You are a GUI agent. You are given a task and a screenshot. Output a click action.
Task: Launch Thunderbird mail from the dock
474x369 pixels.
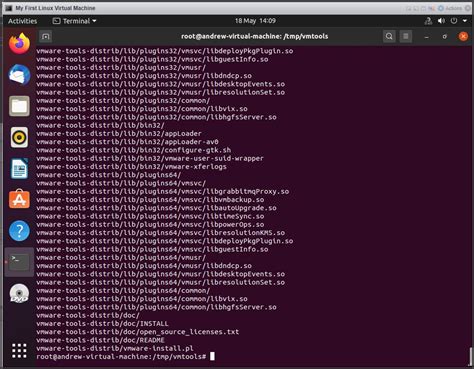click(x=19, y=75)
